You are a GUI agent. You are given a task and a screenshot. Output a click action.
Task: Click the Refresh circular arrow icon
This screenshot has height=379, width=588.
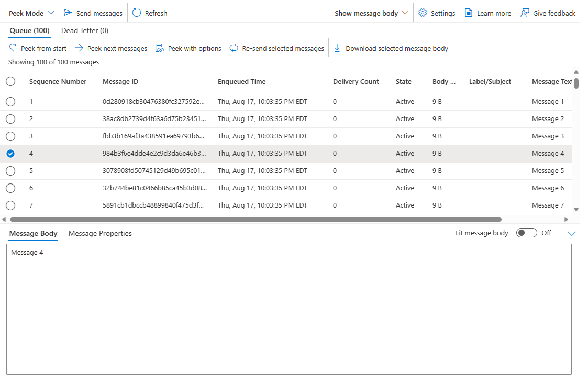(x=137, y=13)
